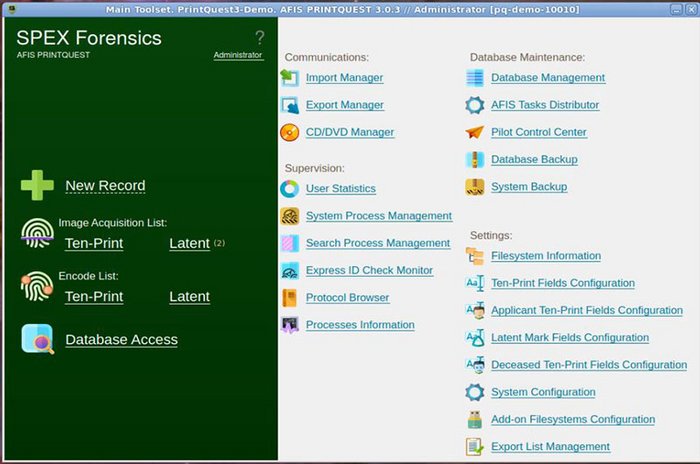
Task: Open the User Statistics link
Action: [x=341, y=188]
